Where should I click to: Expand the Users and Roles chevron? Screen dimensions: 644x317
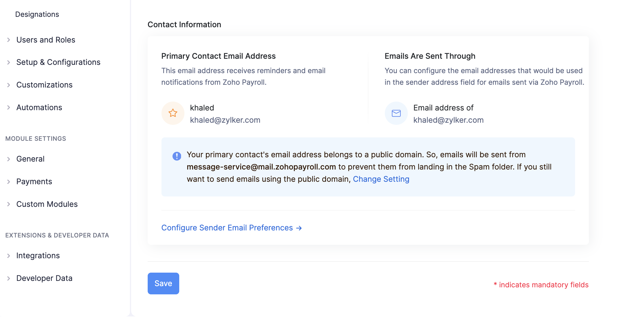point(9,40)
